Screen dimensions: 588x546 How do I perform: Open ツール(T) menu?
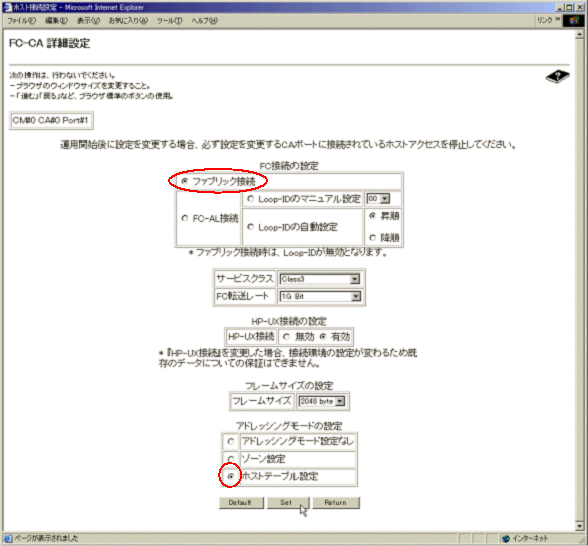[170, 21]
